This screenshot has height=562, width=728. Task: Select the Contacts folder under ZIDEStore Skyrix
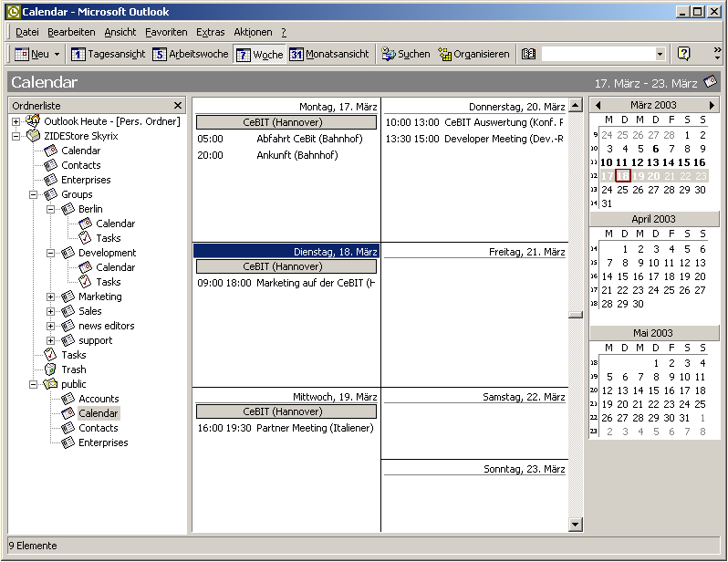pyautogui.click(x=81, y=165)
